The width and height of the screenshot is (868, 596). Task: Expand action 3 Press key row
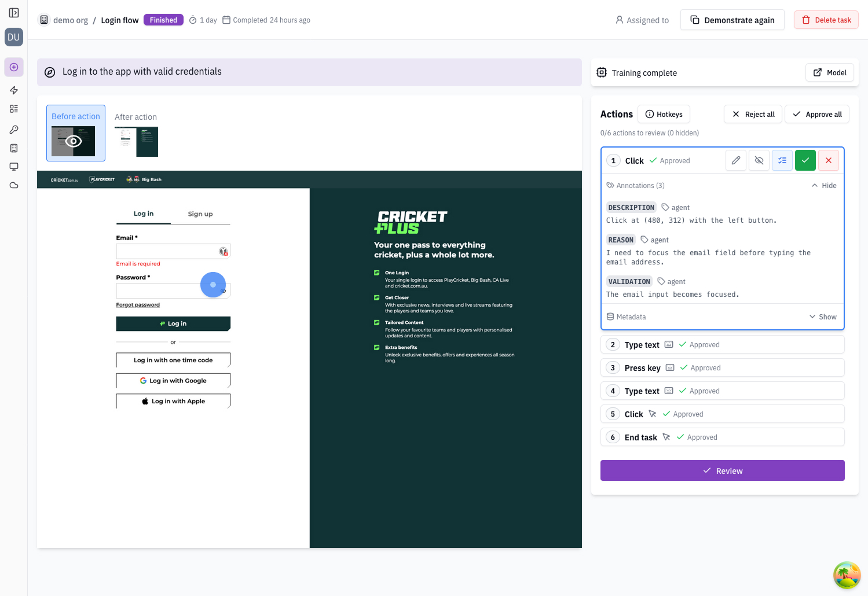click(723, 367)
